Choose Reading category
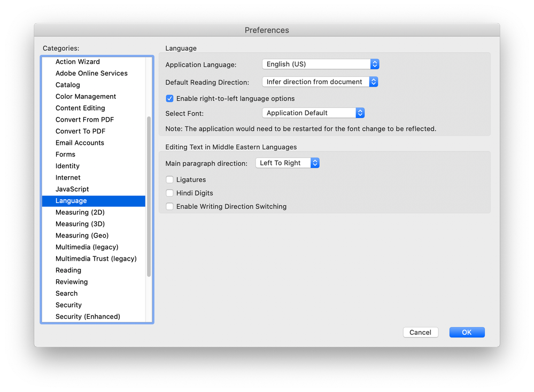The width and height of the screenshot is (534, 392). [94, 270]
